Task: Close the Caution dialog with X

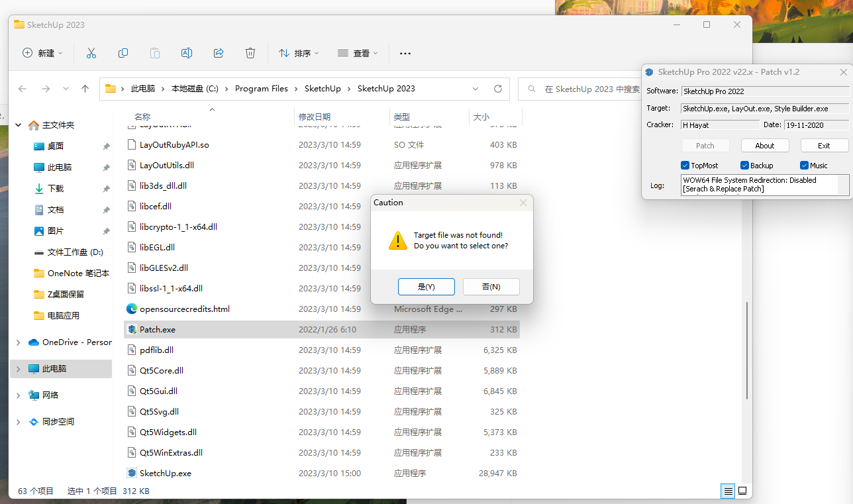Action: point(523,203)
